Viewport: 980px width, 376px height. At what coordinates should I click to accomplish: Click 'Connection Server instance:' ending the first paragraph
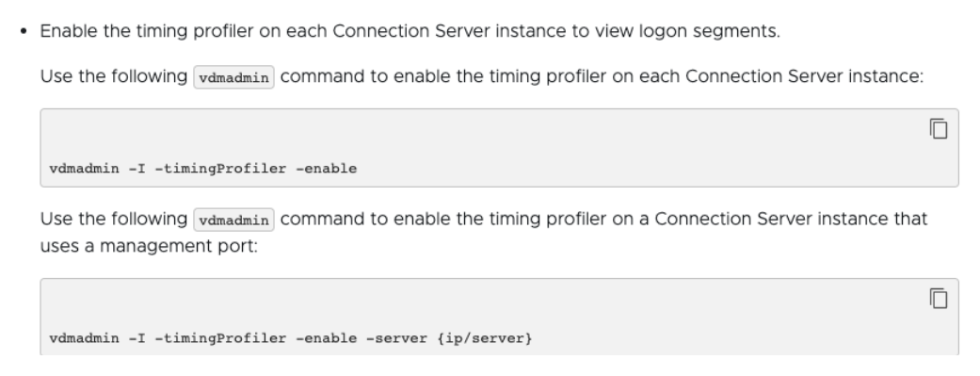click(x=804, y=76)
